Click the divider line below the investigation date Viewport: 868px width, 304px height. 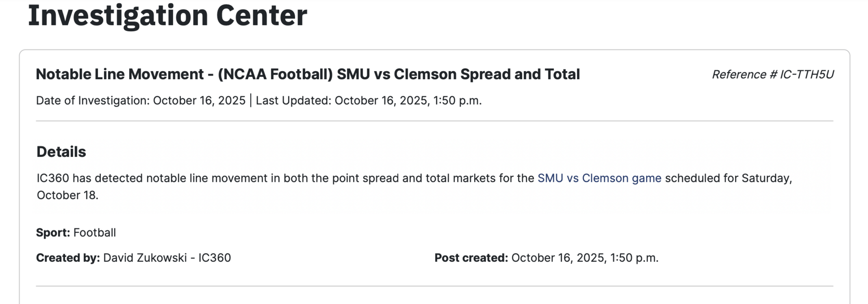point(434,121)
